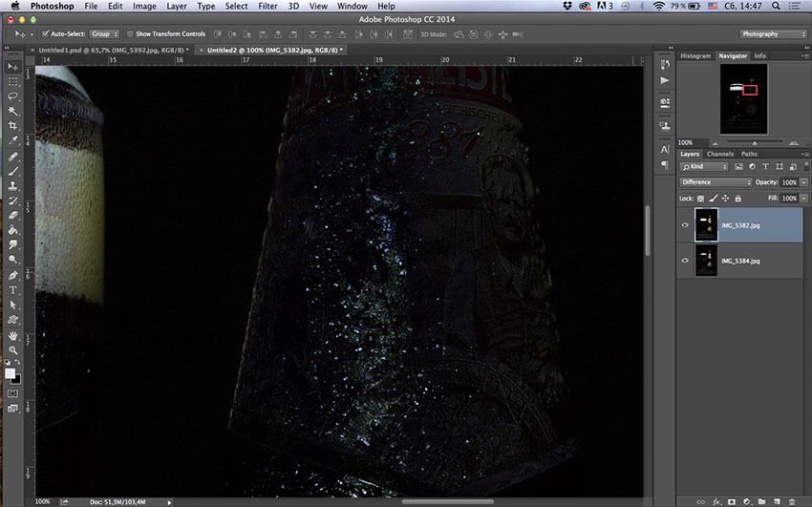This screenshot has height=507, width=812.
Task: Filter for pixel layers
Action: coord(738,166)
